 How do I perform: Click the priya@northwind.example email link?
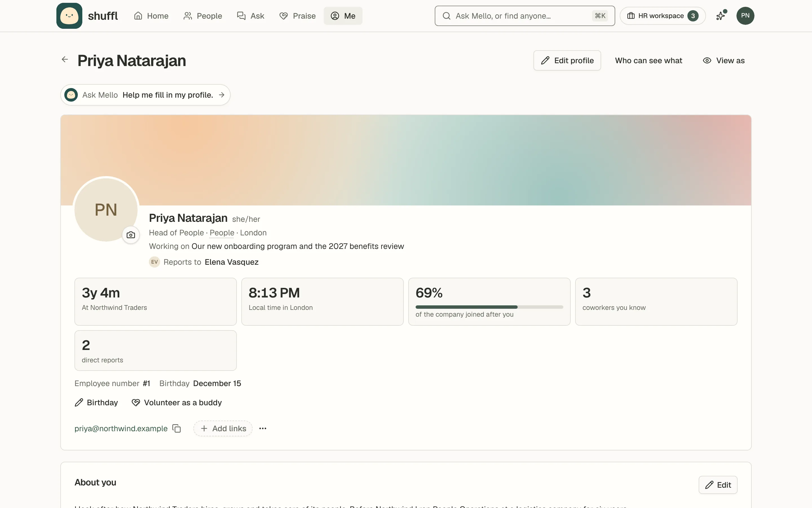point(121,428)
